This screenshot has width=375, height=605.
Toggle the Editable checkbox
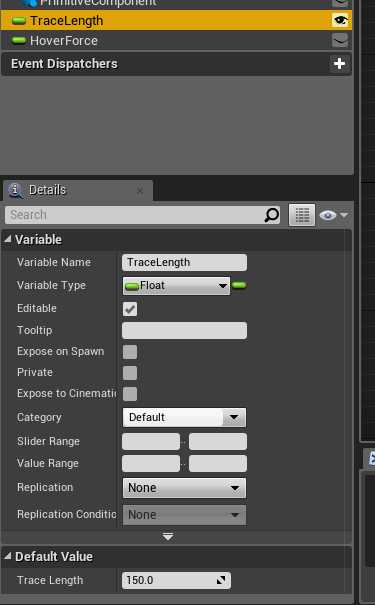coord(130,309)
